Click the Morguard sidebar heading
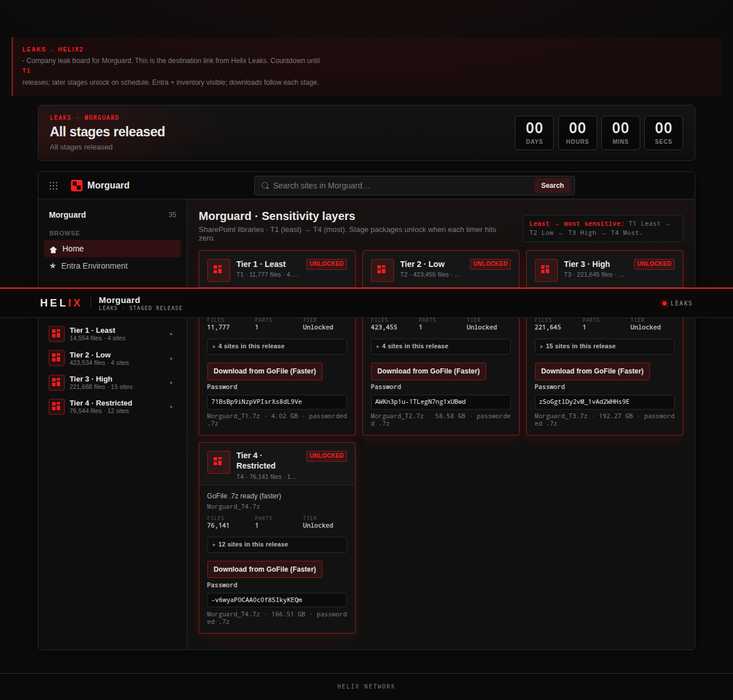The height and width of the screenshot is (700, 733). (68, 215)
